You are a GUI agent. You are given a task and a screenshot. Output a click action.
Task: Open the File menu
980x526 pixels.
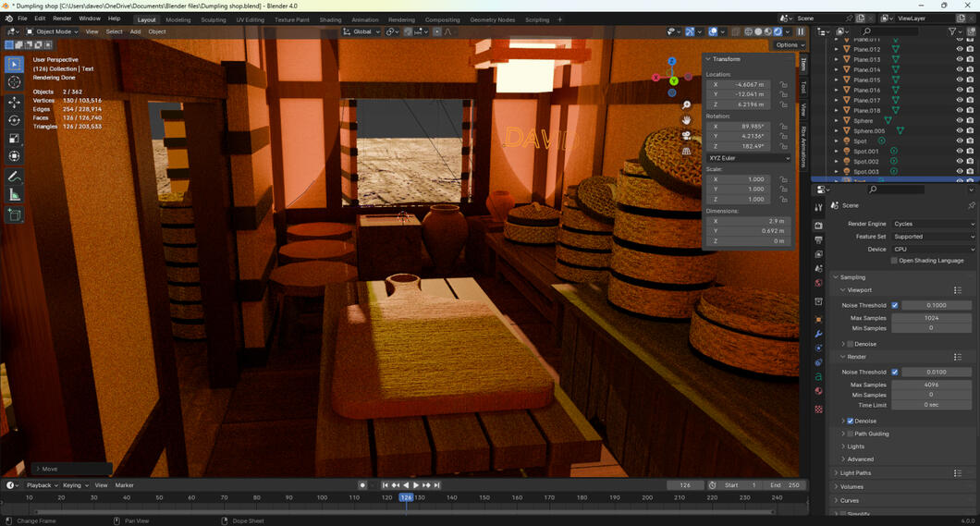pyautogui.click(x=22, y=18)
